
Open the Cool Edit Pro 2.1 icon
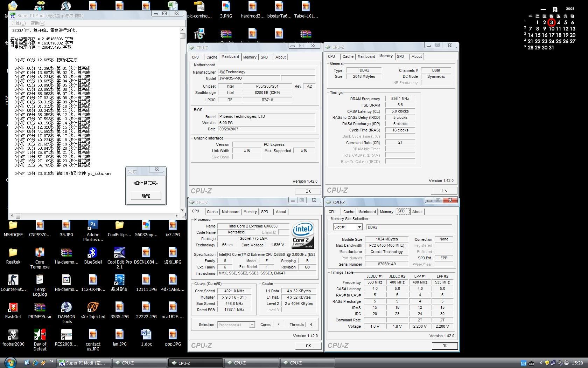(x=120, y=258)
